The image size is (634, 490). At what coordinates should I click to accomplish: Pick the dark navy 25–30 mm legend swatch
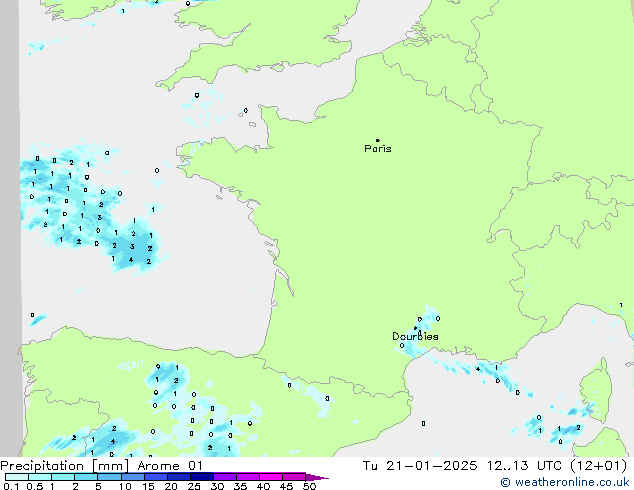(202, 477)
